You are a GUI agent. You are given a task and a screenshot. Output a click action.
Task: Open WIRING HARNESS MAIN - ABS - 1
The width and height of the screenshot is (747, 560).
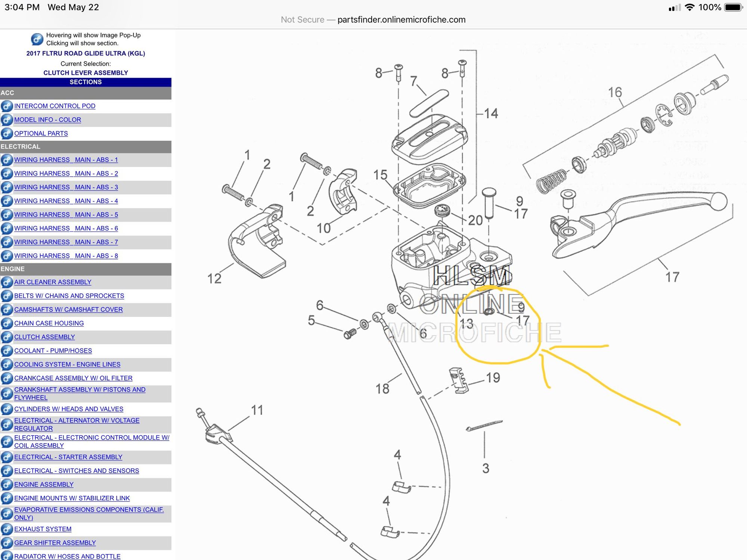click(x=66, y=160)
